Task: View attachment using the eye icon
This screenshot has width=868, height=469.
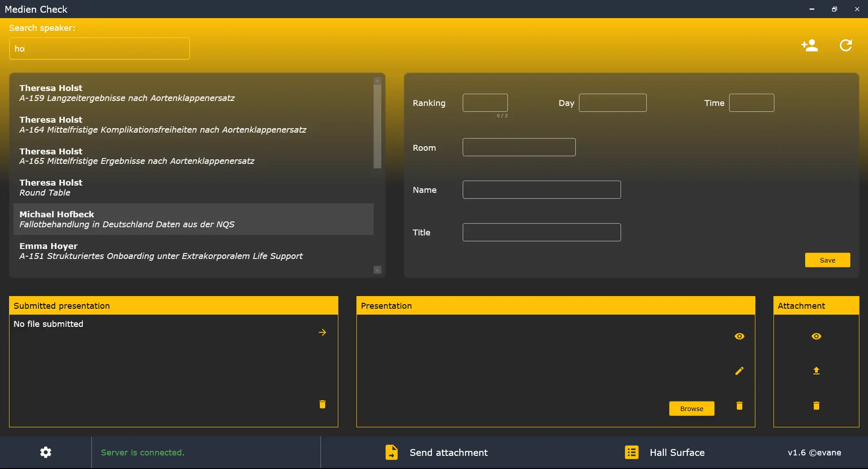Action: (x=816, y=336)
